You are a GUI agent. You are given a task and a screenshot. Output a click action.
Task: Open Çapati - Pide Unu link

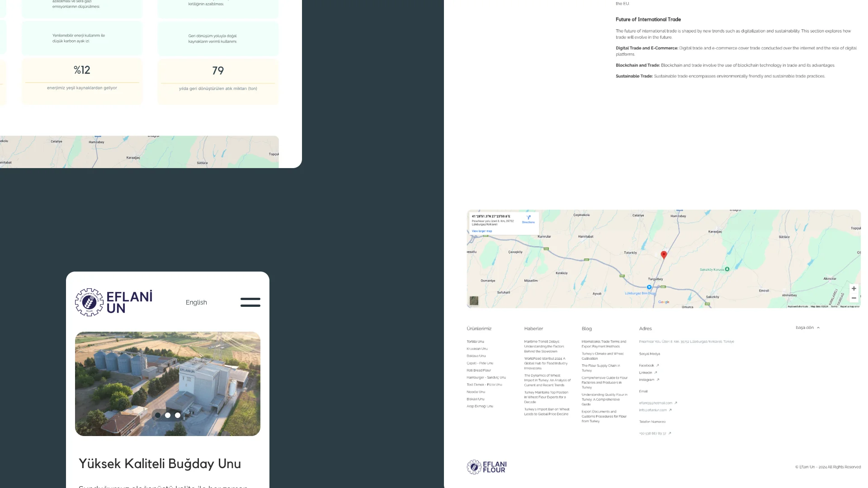click(x=480, y=363)
